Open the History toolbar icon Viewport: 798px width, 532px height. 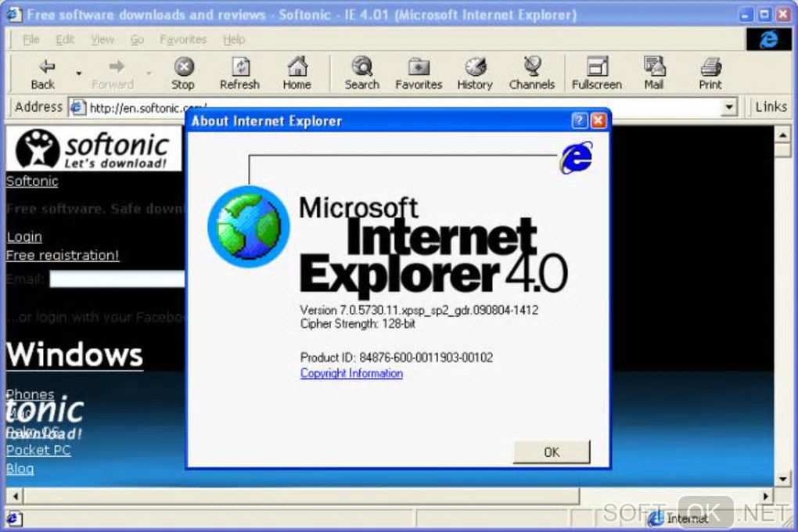pyautogui.click(x=476, y=66)
